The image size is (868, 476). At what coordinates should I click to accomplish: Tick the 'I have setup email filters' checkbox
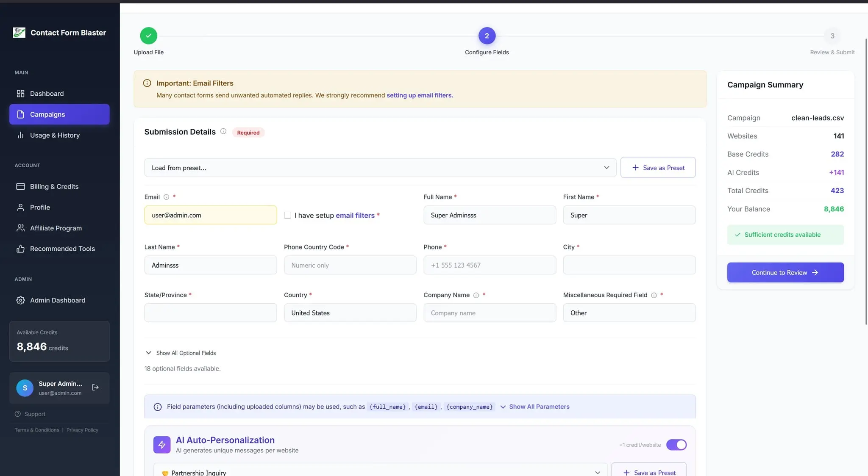[287, 215]
